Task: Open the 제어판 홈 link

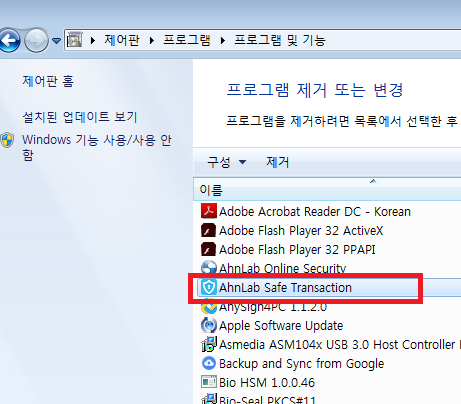Action: (48, 81)
